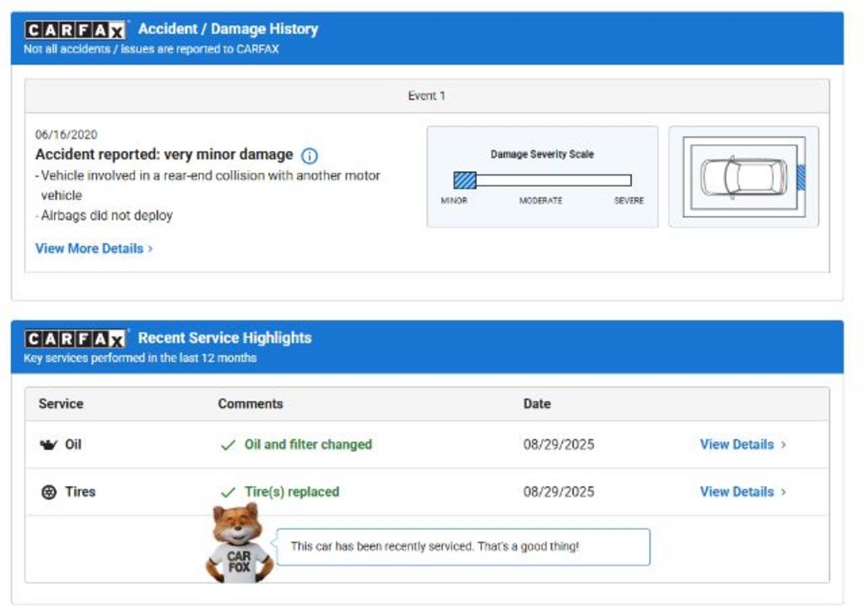The width and height of the screenshot is (864, 616).
Task: Click the Car Fox mascot image
Action: (239, 543)
